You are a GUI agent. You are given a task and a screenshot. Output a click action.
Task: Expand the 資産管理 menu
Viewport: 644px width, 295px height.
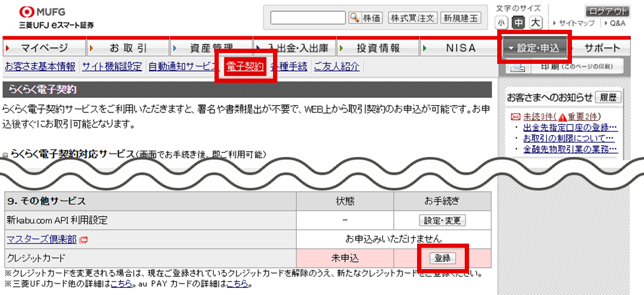[x=211, y=48]
